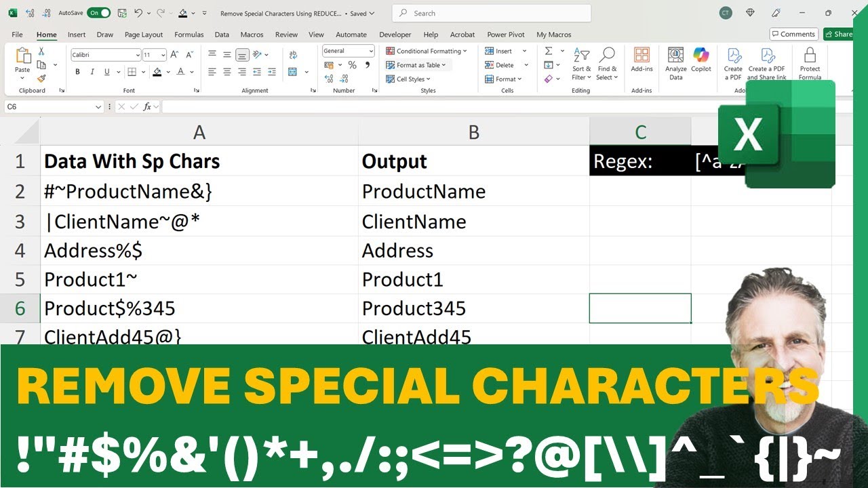Switch to the Data tab
The width and height of the screenshot is (868, 488).
222,35
